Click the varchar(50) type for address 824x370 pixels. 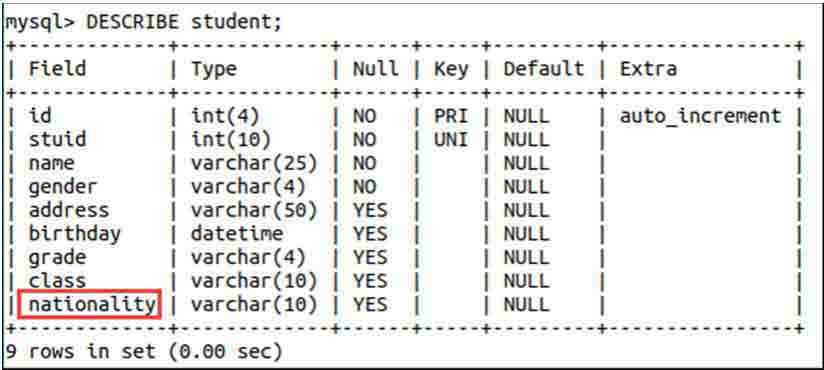coord(254,211)
